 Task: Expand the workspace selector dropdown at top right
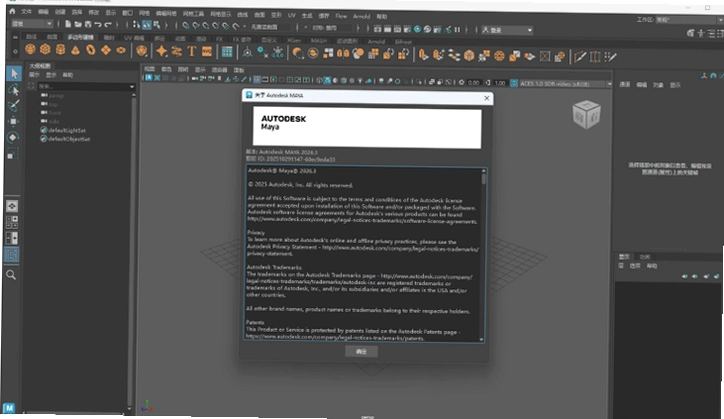tap(689, 20)
